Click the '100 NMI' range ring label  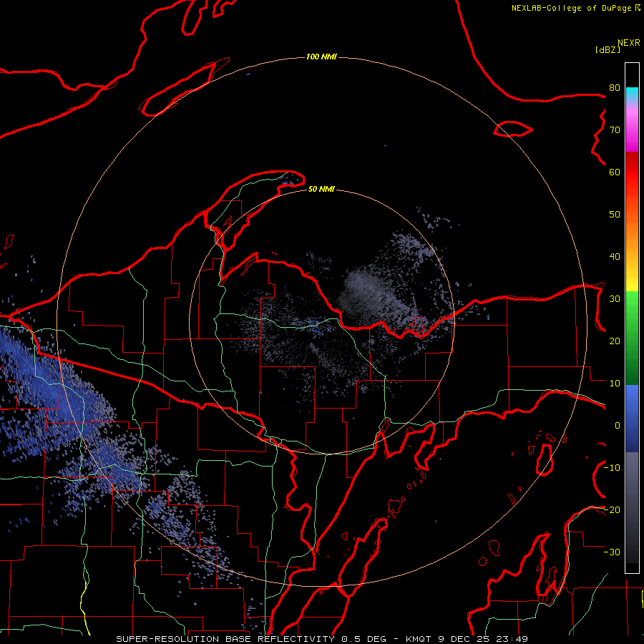click(x=321, y=57)
